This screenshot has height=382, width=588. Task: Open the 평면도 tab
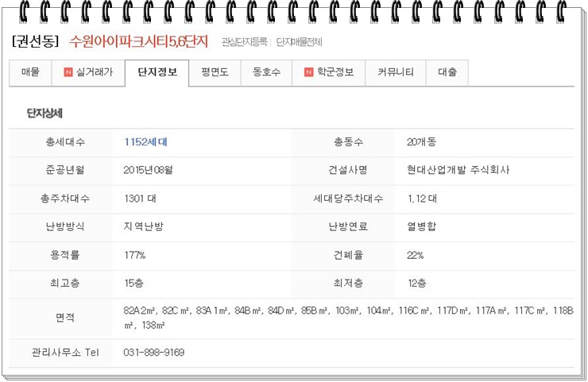point(215,72)
